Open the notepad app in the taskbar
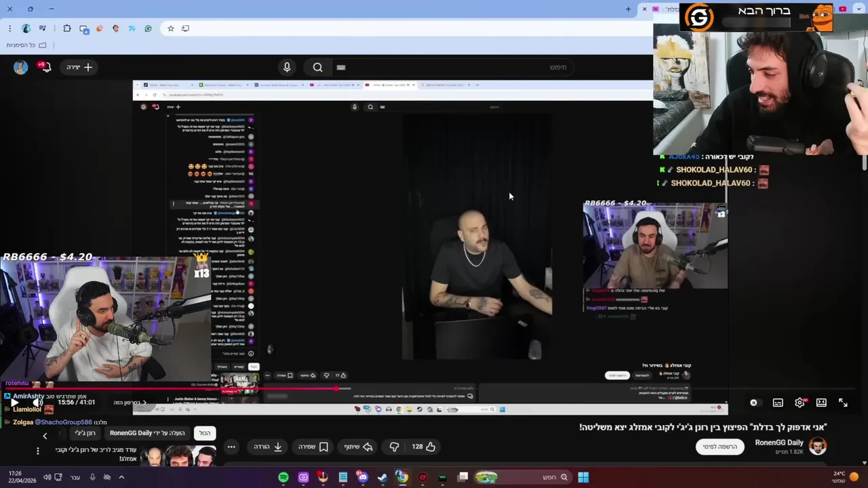Image resolution: width=868 pixels, height=488 pixels. click(x=343, y=477)
